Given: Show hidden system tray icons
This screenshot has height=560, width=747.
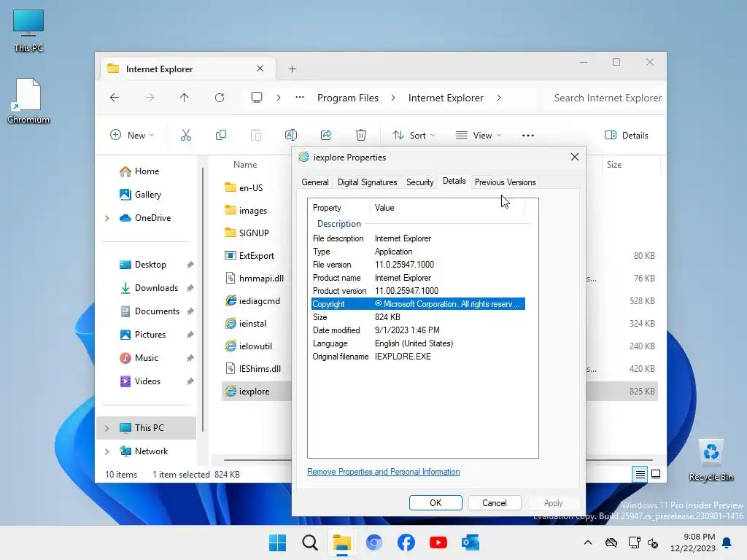Looking at the screenshot, I should point(588,542).
